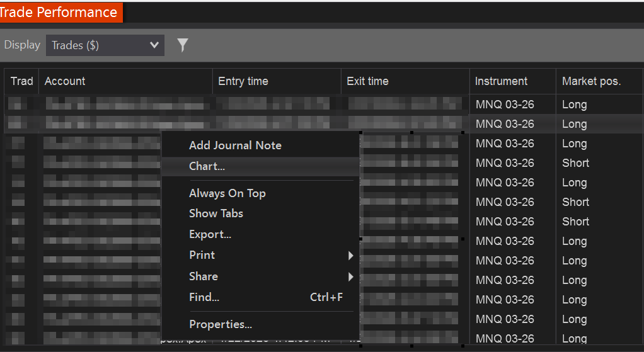Click the first Short market position cell
This screenshot has height=352, width=644.
click(x=575, y=163)
